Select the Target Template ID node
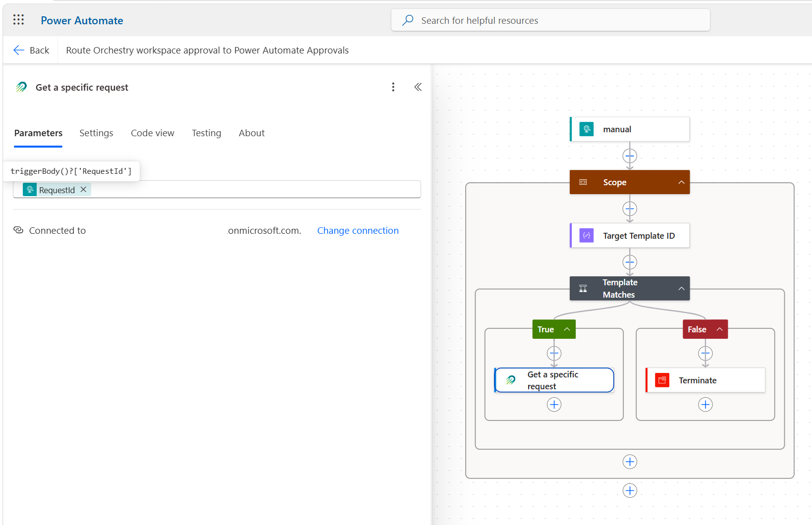812x525 pixels. pos(630,236)
